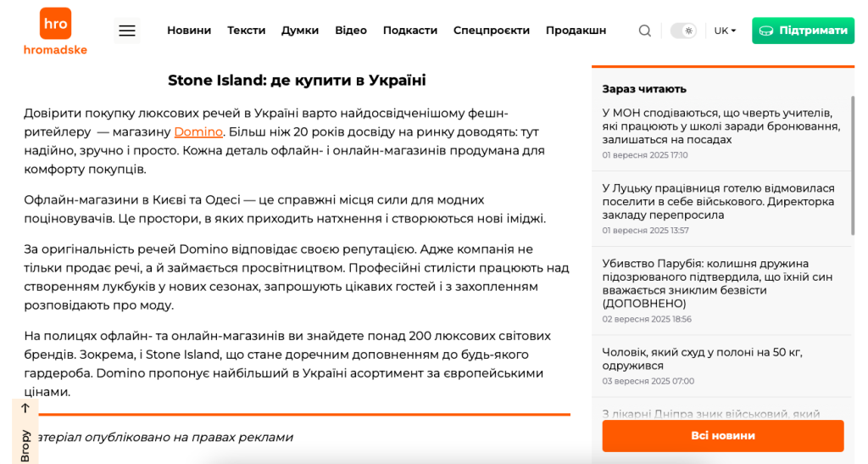Viewport: 868px width, 464px height.
Task: Open the hamburger menu
Action: 127,31
